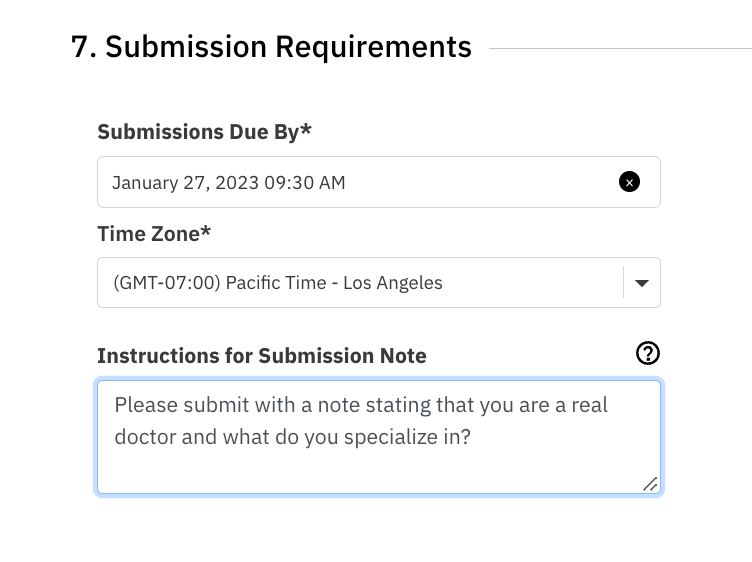
Task: Focus the Instructions for Submission Note textarea
Action: click(x=379, y=437)
